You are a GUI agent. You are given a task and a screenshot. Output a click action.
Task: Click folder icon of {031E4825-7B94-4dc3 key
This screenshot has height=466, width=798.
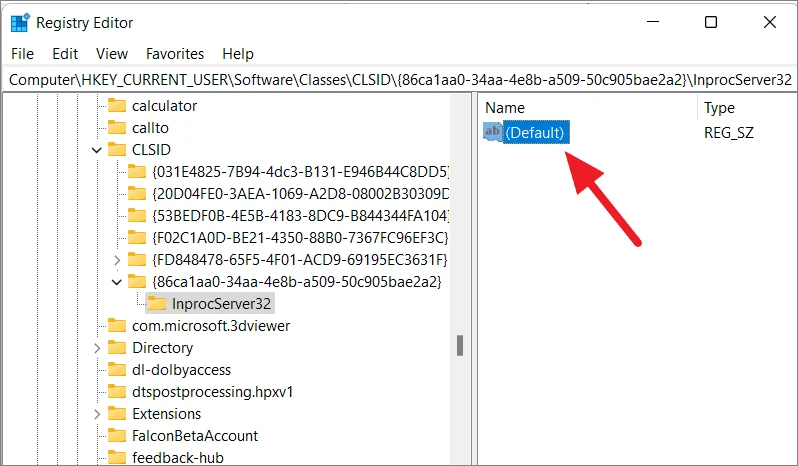137,171
